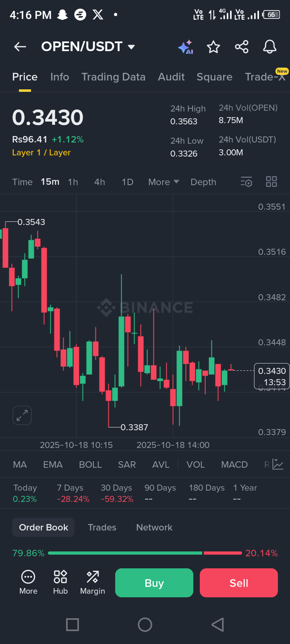Tap the Android home circle

click(145, 625)
